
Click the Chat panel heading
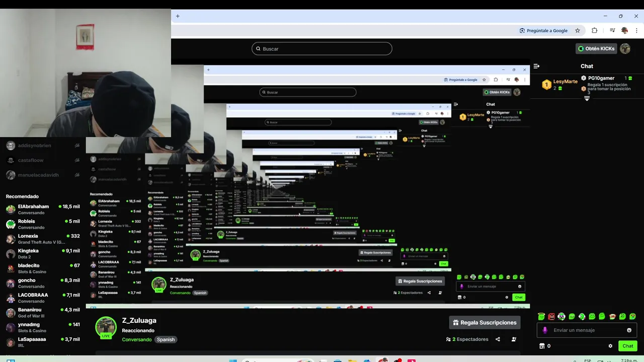coord(587,66)
